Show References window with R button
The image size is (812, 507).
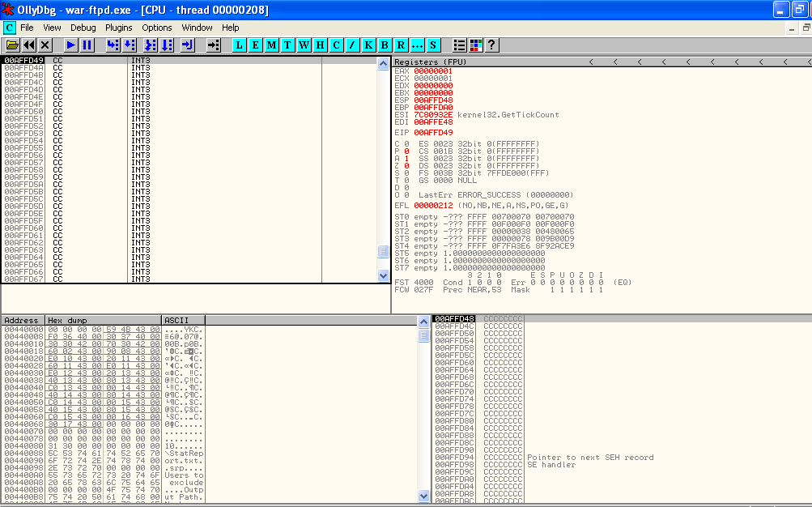[x=401, y=45]
